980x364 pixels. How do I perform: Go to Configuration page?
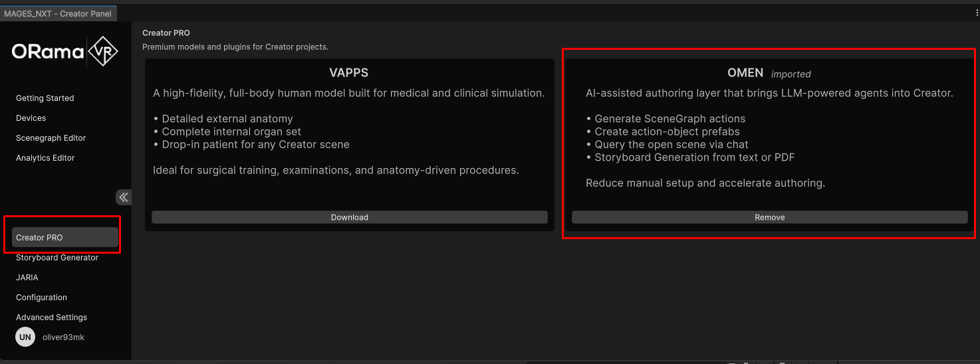pos(41,298)
